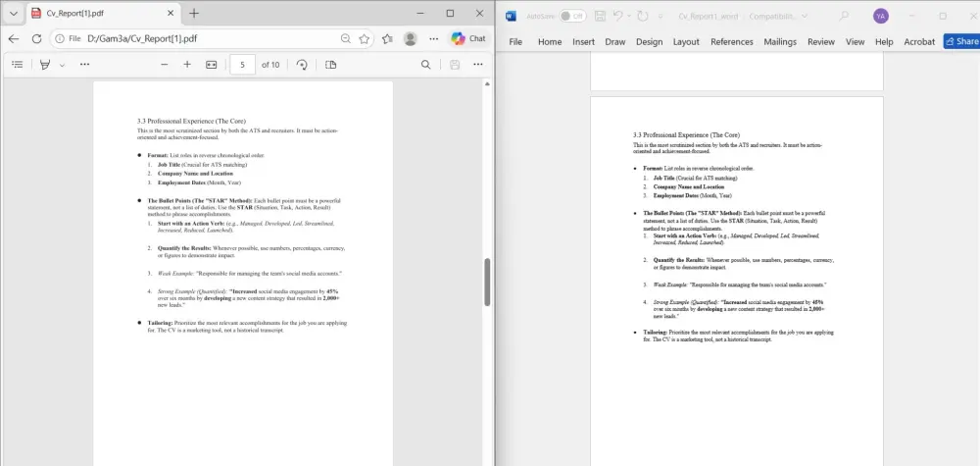Open the Favorites list in Edge
Screen dimensions: 980x466
387,39
